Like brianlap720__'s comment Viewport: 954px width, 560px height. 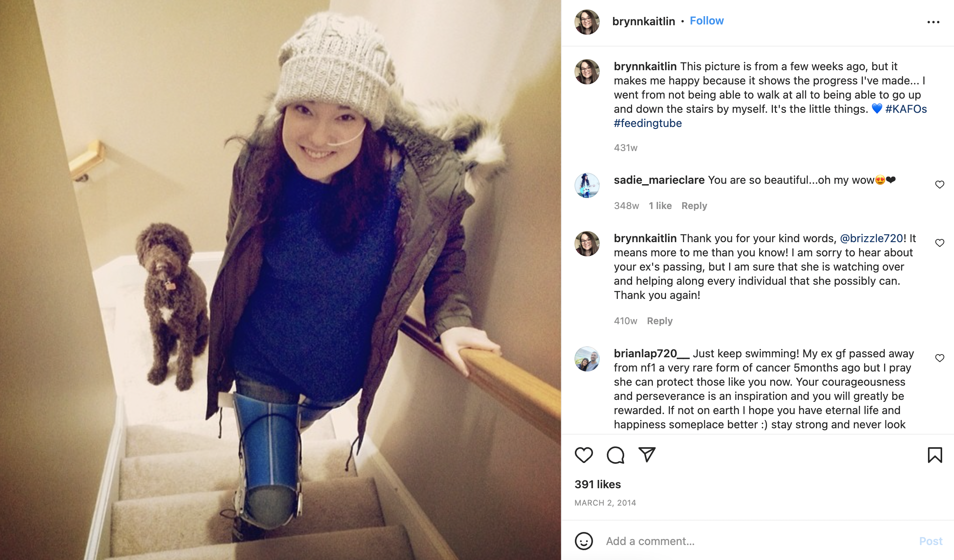[939, 358]
